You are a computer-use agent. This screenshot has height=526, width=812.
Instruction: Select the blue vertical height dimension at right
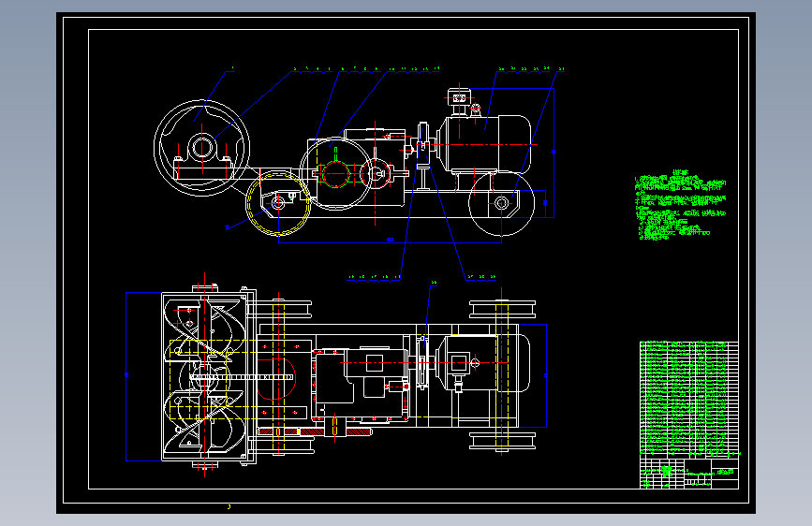[x=554, y=153]
